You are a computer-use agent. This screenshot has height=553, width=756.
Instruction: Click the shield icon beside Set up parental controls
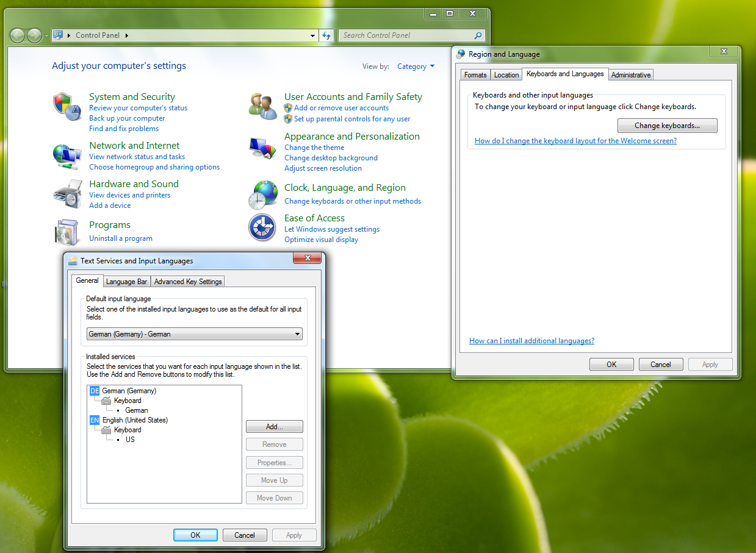point(288,119)
